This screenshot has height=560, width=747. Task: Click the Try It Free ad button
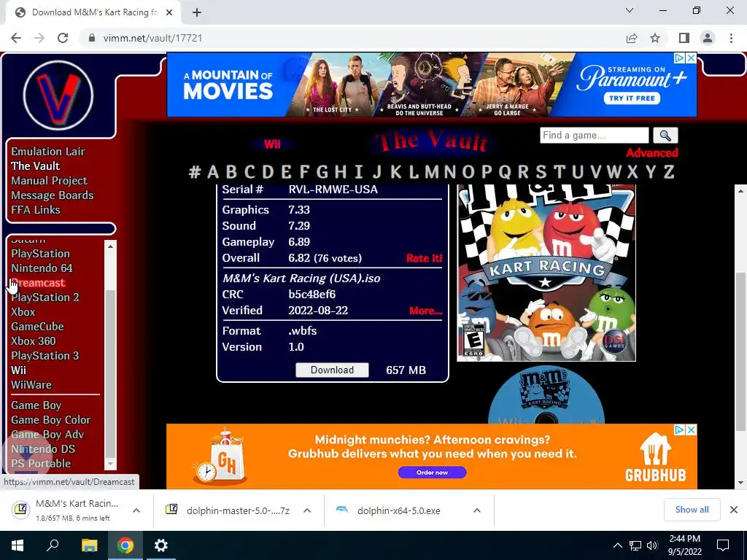[632, 98]
